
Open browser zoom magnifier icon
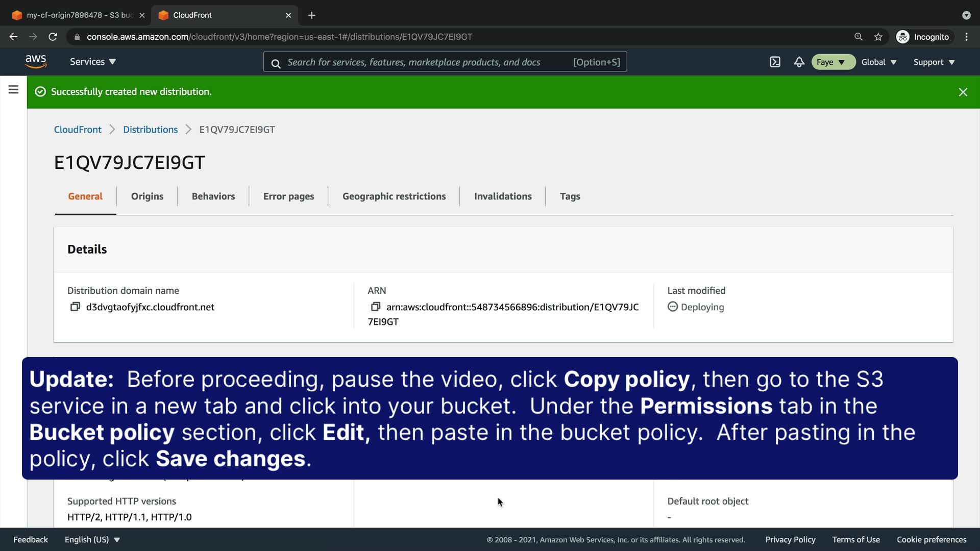coord(859,37)
